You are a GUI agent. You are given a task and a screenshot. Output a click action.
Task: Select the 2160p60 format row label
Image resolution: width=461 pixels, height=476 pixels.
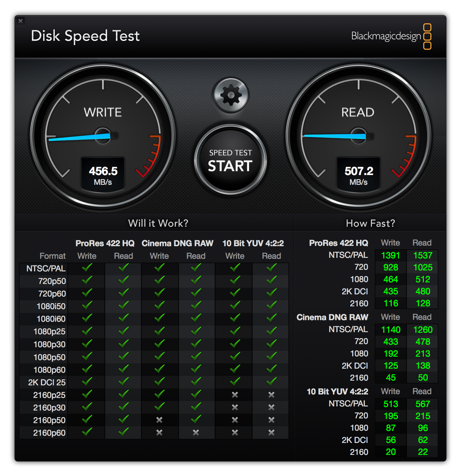49,433
